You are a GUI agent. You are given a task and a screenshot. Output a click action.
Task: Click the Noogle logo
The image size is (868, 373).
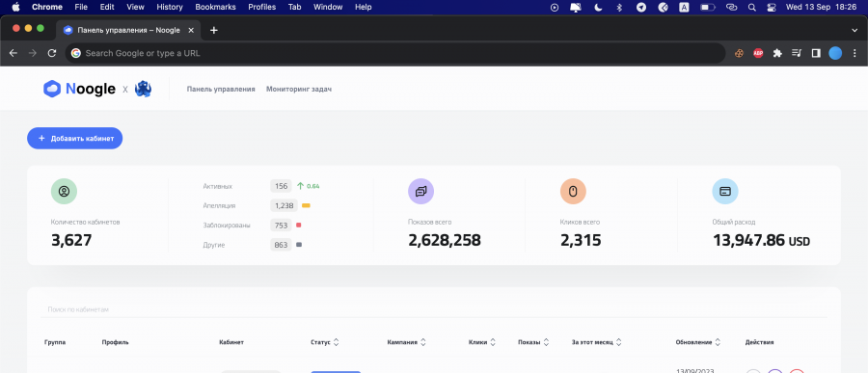pyautogui.click(x=79, y=89)
